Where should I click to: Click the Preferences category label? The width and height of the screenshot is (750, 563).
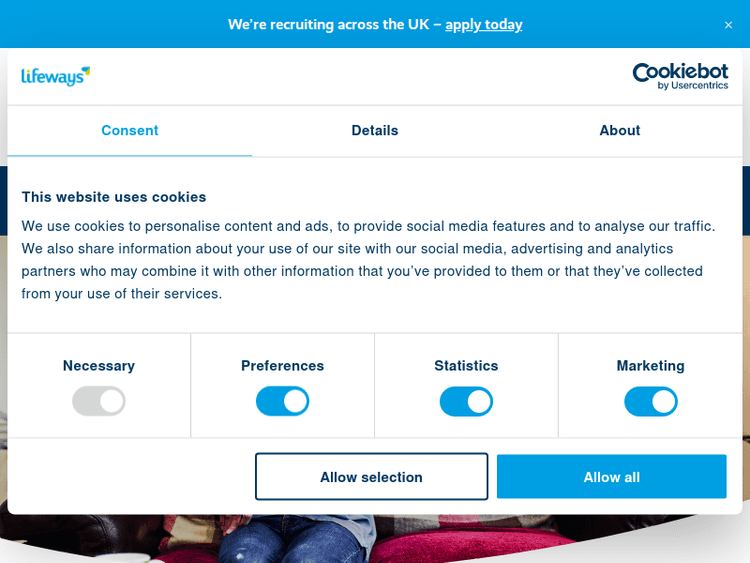tap(283, 366)
